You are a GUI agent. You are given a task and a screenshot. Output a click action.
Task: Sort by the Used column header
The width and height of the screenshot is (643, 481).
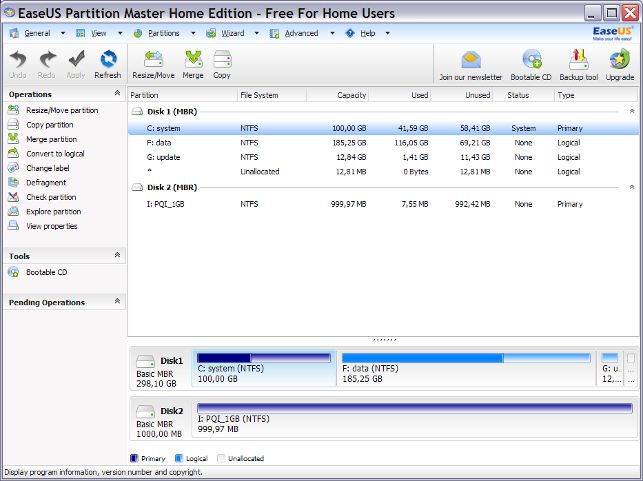[399, 95]
